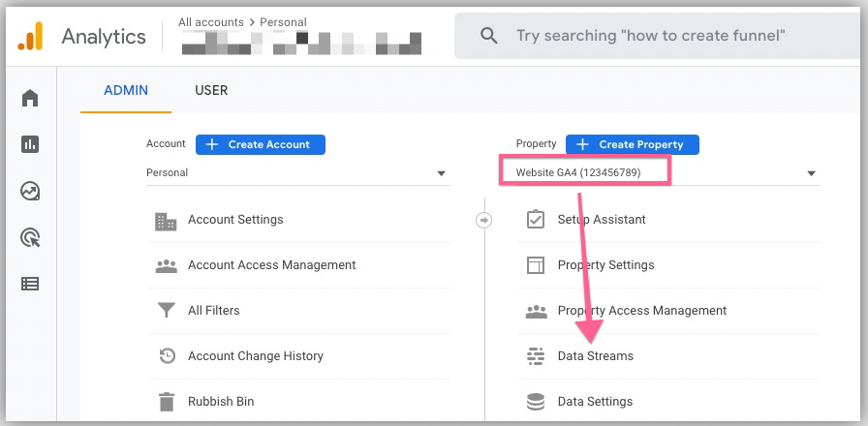The height and width of the screenshot is (426, 868).
Task: Switch to the ADMIN tab
Action: (126, 91)
